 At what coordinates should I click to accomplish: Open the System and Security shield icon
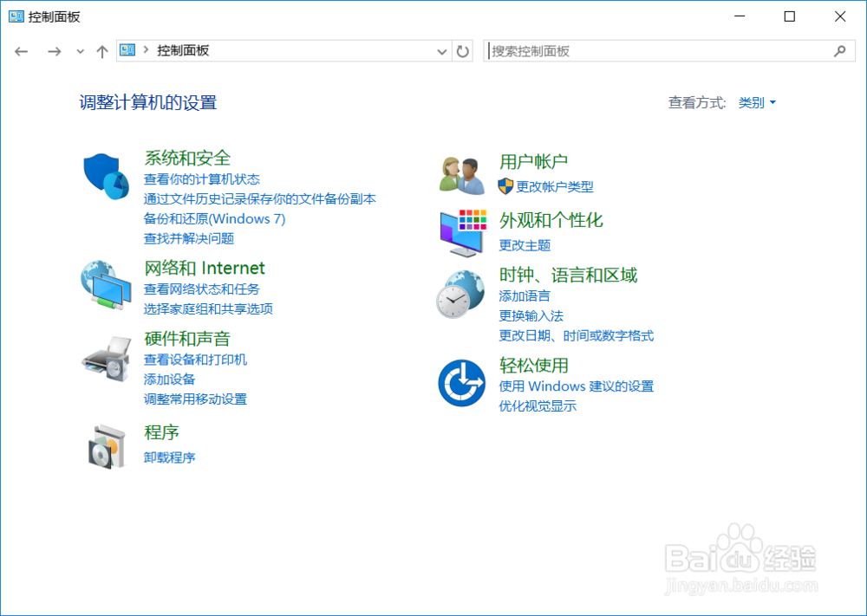click(106, 177)
